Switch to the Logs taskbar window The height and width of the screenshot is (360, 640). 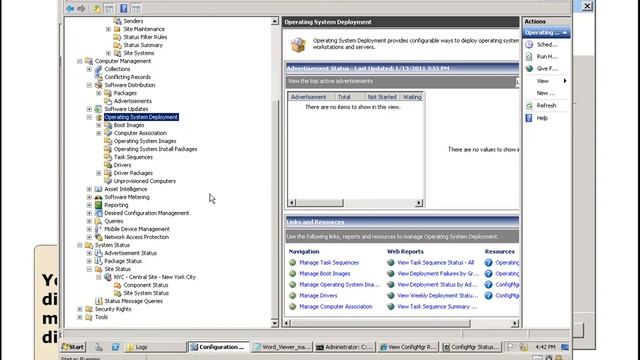pos(155,347)
